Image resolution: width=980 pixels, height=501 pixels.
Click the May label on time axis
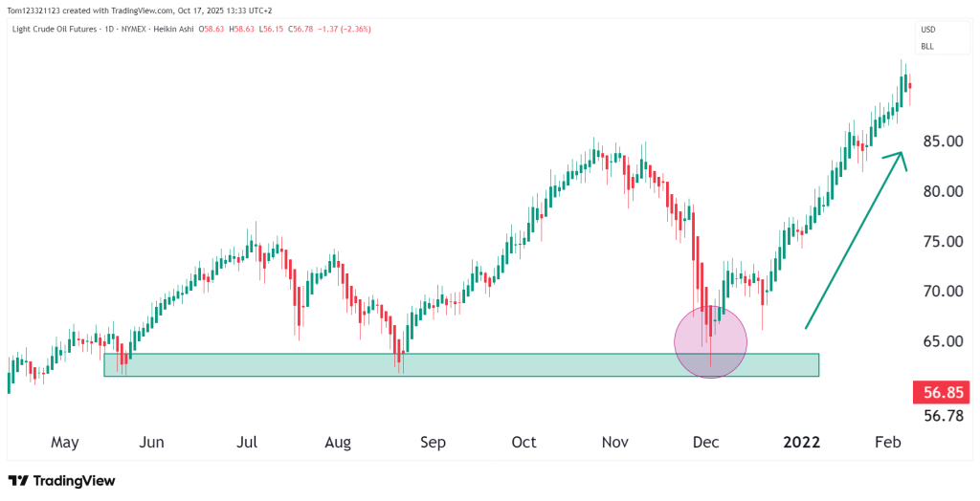[64, 442]
